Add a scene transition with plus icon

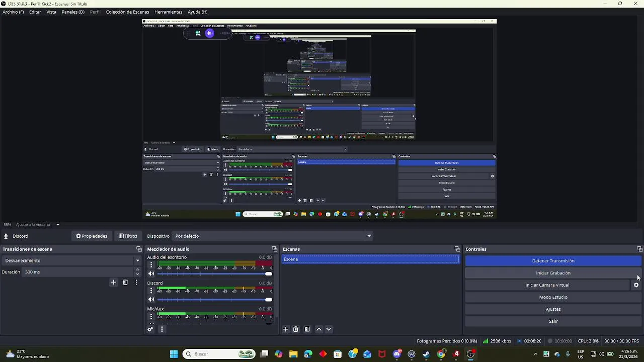click(113, 283)
